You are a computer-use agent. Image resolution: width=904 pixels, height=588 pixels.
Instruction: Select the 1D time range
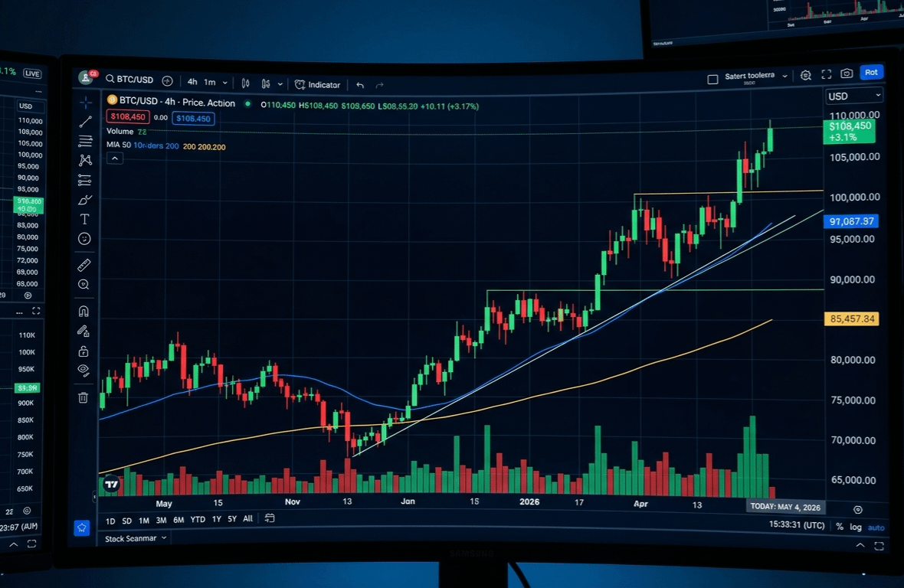(x=110, y=521)
